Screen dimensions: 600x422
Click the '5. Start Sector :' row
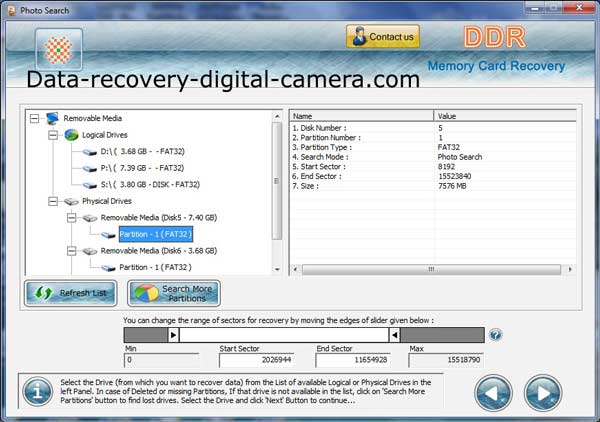coord(433,166)
